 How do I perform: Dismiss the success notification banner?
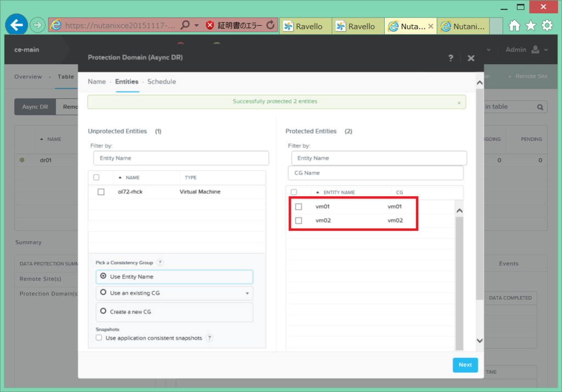coord(459,103)
